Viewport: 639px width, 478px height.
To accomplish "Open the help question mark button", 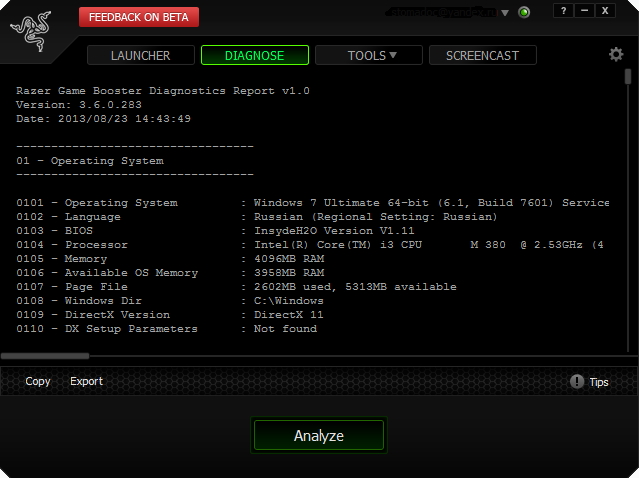I will tap(563, 11).
